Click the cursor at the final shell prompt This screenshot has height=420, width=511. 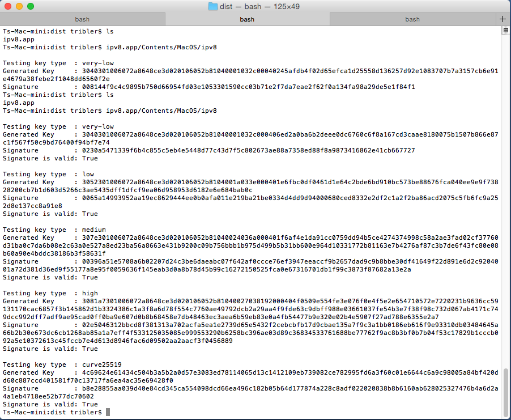(108, 412)
